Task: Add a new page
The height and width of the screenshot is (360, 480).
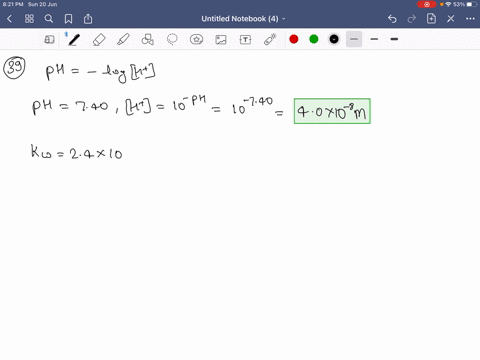Action: [x=431, y=19]
